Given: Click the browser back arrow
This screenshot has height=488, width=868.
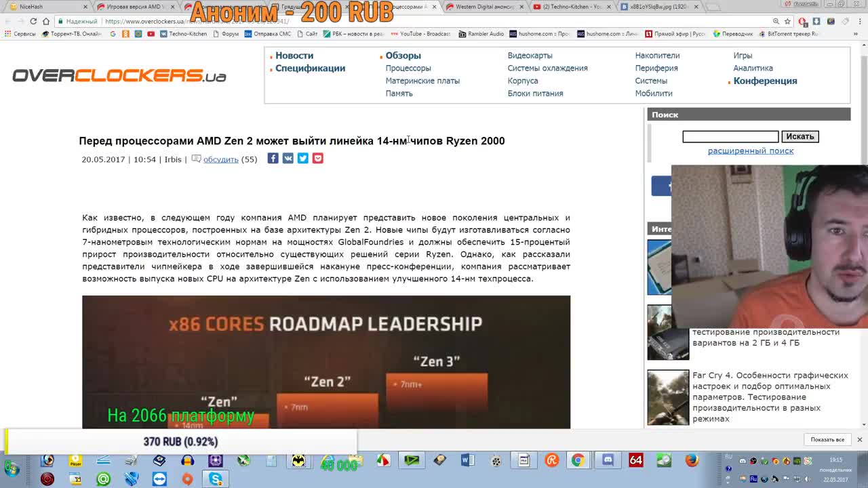Looking at the screenshot, I should coord(7,21).
